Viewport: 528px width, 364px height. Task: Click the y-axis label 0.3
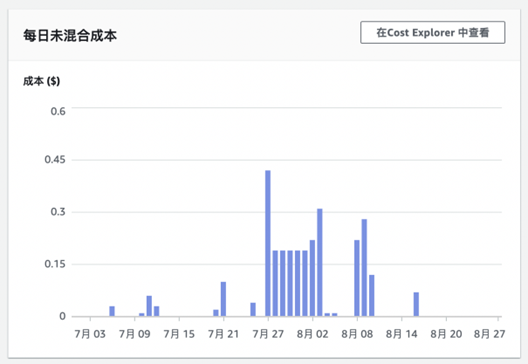point(58,212)
